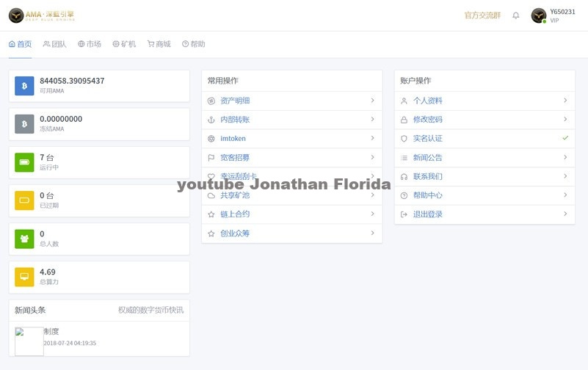The height and width of the screenshot is (370, 588).
Task: Click the 实名认证 verified checkmark
Action: point(565,138)
